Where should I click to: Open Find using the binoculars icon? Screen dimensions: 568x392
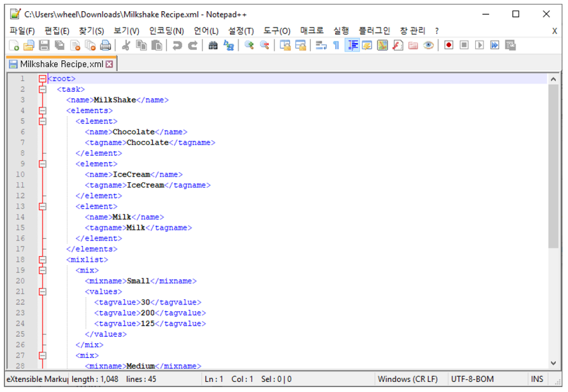click(213, 45)
